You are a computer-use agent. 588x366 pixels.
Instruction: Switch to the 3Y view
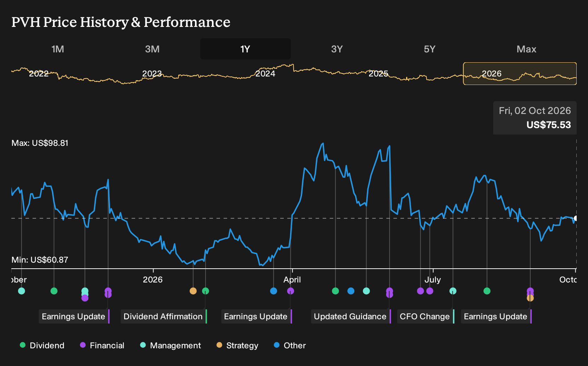(337, 49)
